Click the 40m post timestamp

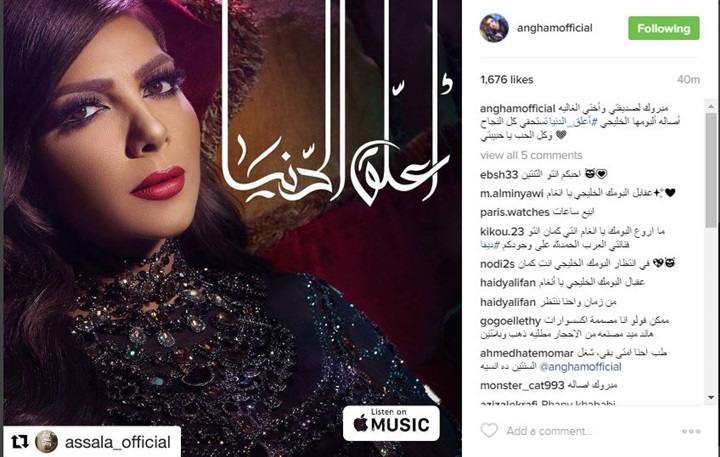coord(688,80)
